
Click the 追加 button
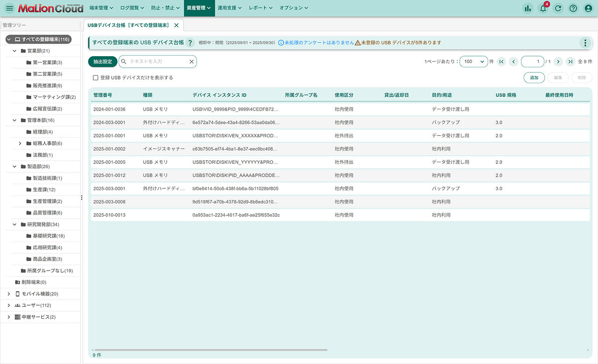(x=534, y=78)
